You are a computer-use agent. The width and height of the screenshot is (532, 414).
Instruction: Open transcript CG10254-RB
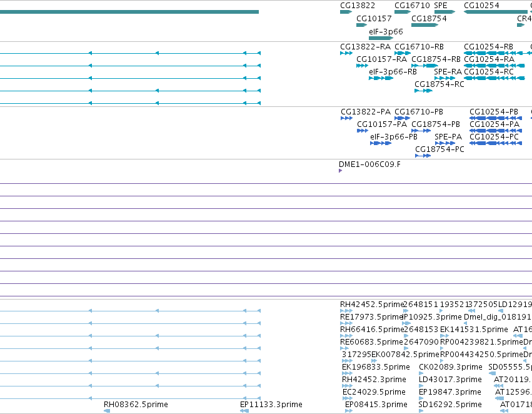click(488, 46)
